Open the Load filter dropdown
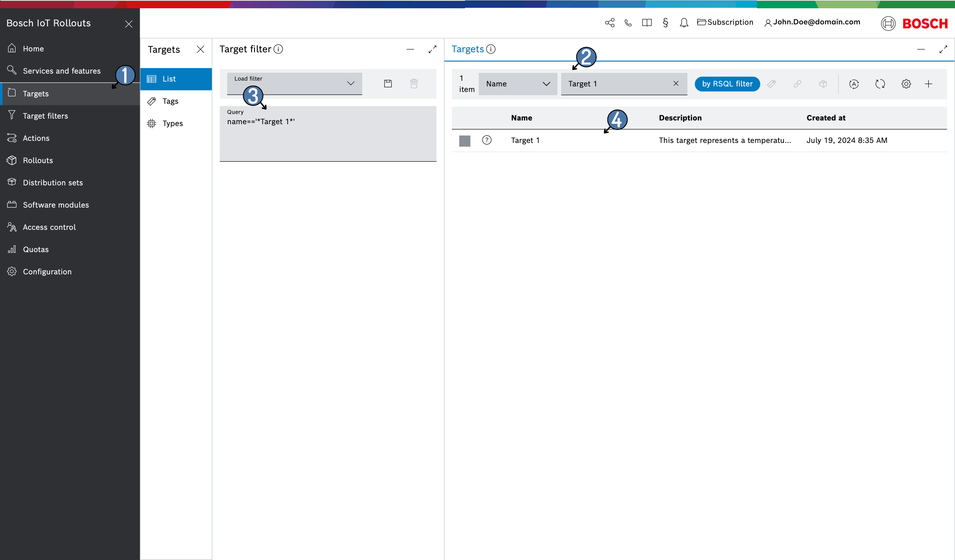This screenshot has height=560, width=955. (x=294, y=84)
